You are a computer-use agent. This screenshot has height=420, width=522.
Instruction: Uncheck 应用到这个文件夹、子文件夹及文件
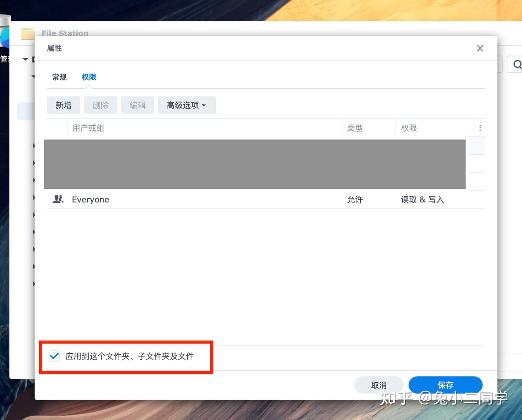54,356
